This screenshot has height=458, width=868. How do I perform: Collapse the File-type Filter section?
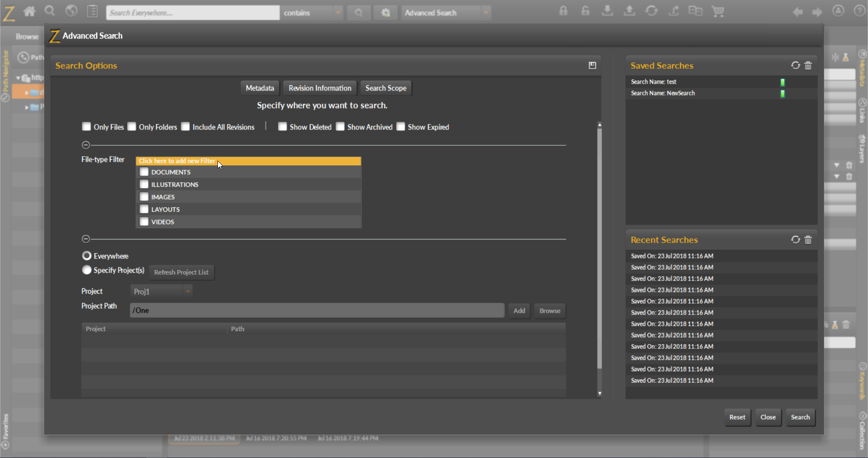(86, 145)
